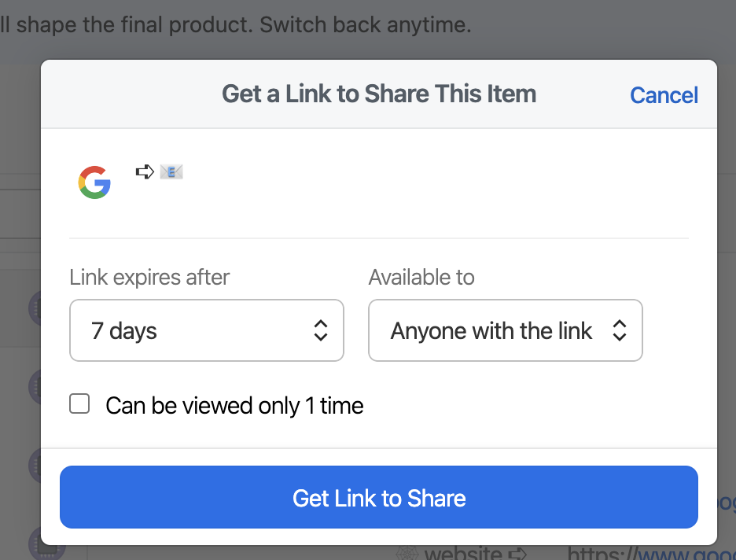The width and height of the screenshot is (736, 560).
Task: Click the Google logo icon
Action: [x=94, y=182]
